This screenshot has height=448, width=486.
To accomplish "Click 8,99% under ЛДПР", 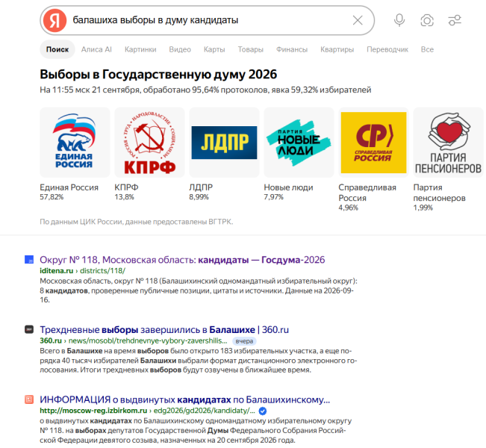I will (x=199, y=197).
